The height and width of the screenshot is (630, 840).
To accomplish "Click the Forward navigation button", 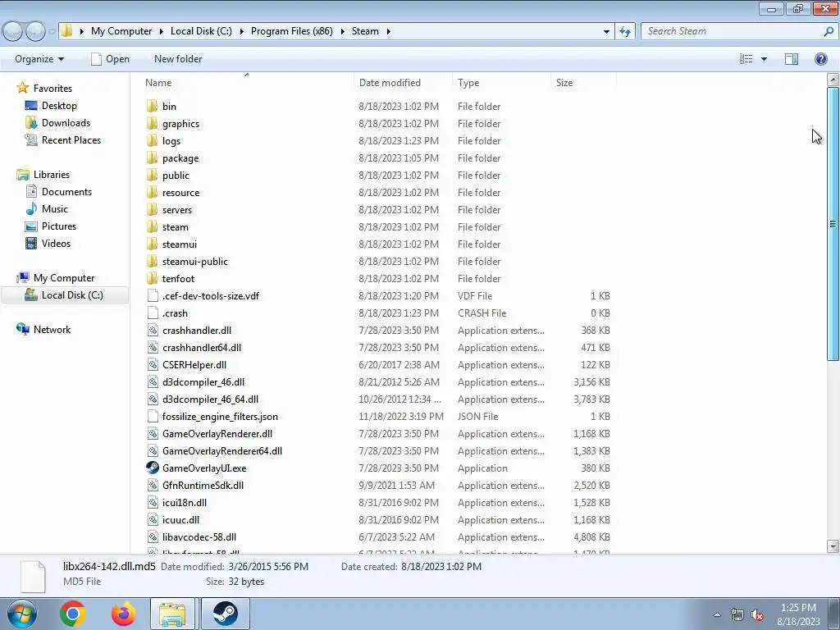I will coord(36,32).
